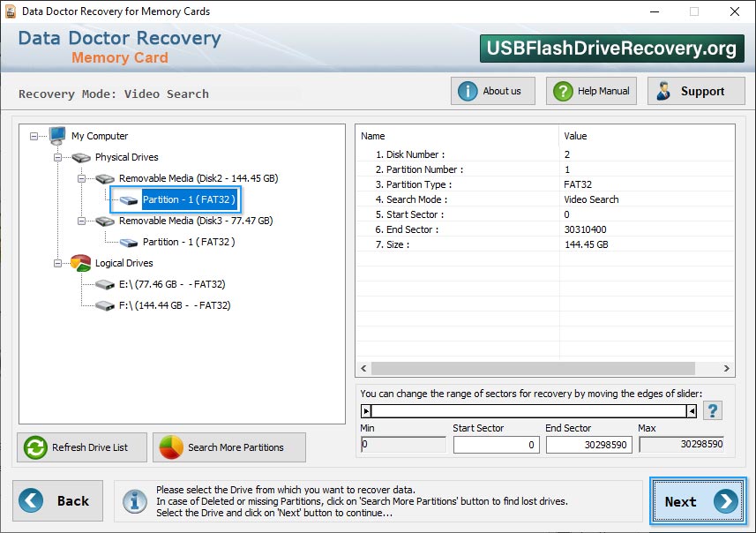Screen dimensions: 756x533
Task: Click the horizontal scrollbar right arrow
Action: 727,369
